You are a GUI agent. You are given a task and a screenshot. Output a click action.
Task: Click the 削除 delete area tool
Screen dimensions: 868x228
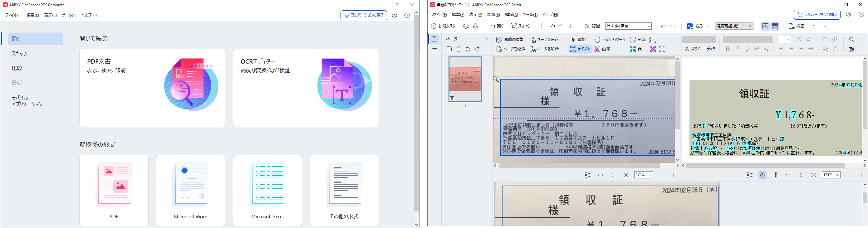tap(638, 40)
